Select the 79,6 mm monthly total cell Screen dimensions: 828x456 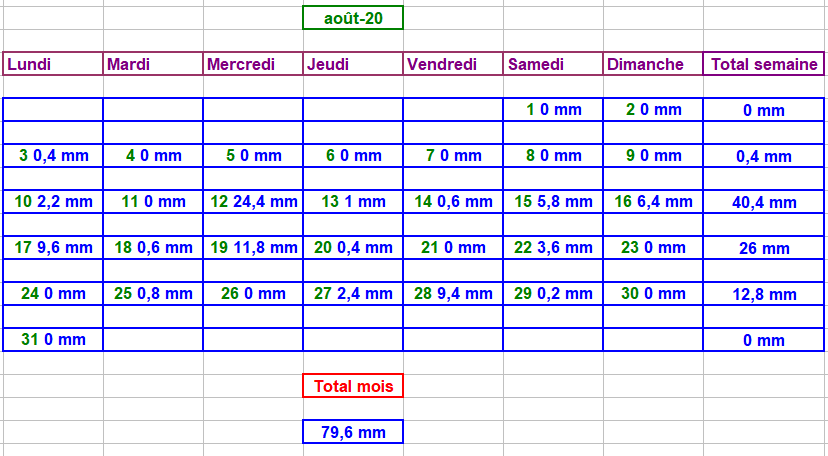(x=353, y=432)
